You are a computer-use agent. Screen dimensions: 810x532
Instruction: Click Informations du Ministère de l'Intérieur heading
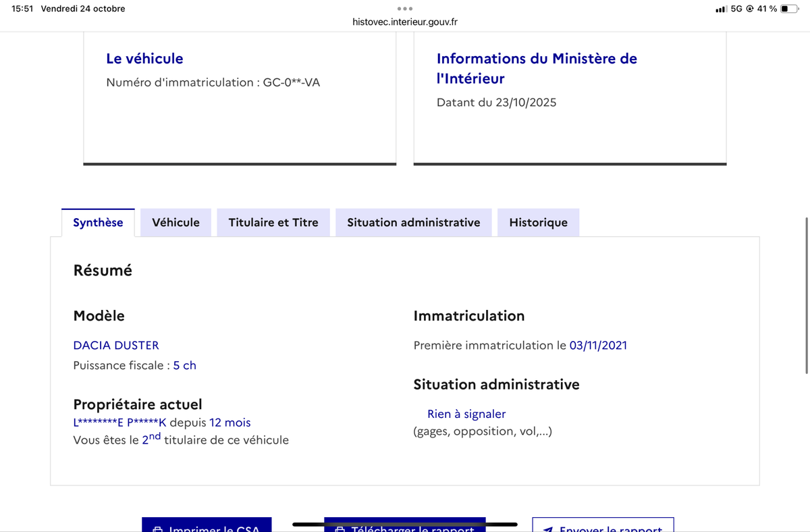click(x=537, y=68)
